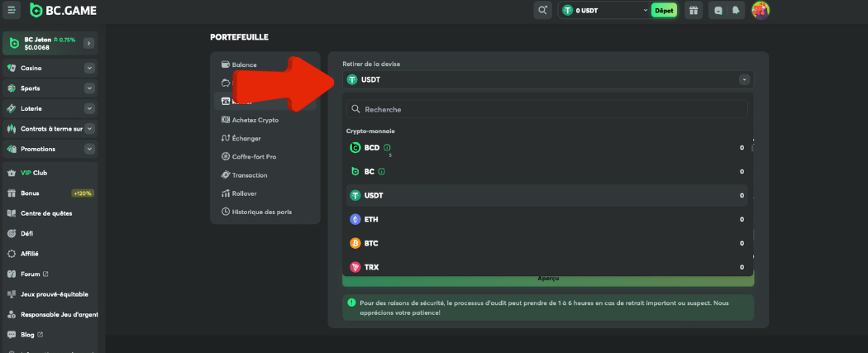Open VIP Club in sidebar
The image size is (868, 353).
[50, 173]
